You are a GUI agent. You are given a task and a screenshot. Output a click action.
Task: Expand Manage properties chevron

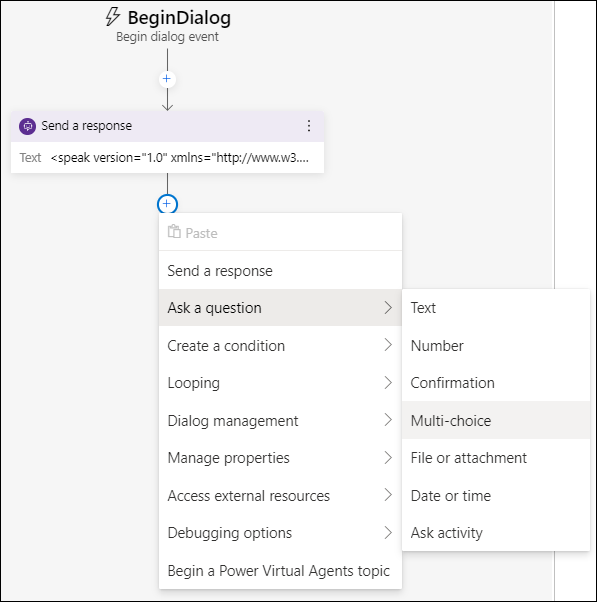(388, 458)
